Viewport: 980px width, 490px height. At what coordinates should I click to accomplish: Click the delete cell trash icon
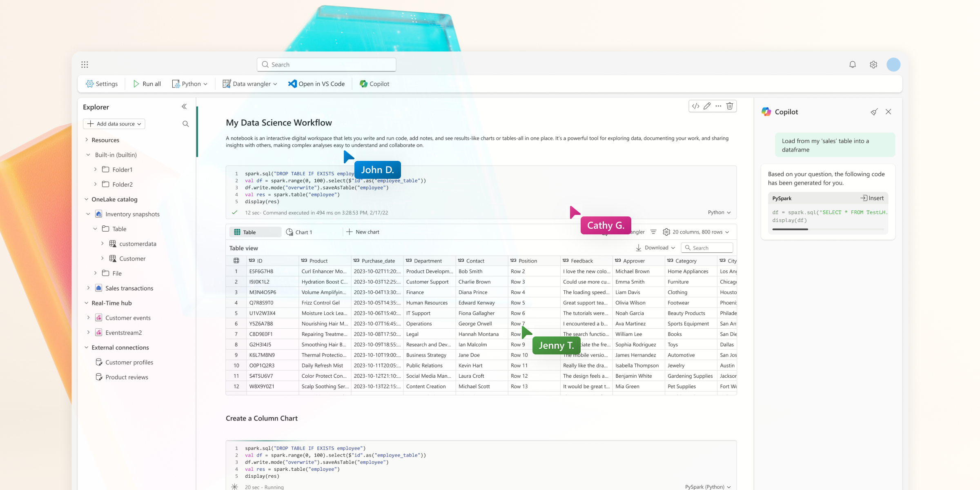tap(730, 106)
